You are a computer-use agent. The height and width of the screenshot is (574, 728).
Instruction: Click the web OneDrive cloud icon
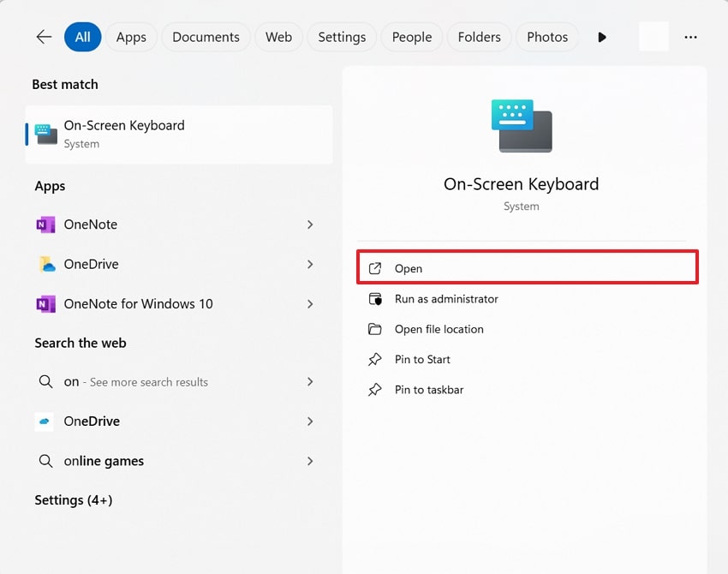pos(45,422)
